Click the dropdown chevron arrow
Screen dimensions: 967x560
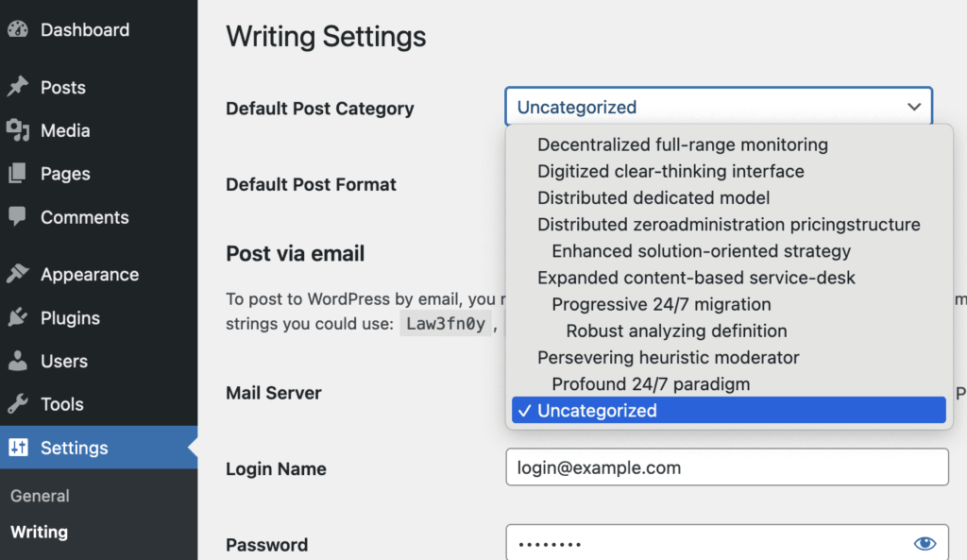pyautogui.click(x=914, y=107)
